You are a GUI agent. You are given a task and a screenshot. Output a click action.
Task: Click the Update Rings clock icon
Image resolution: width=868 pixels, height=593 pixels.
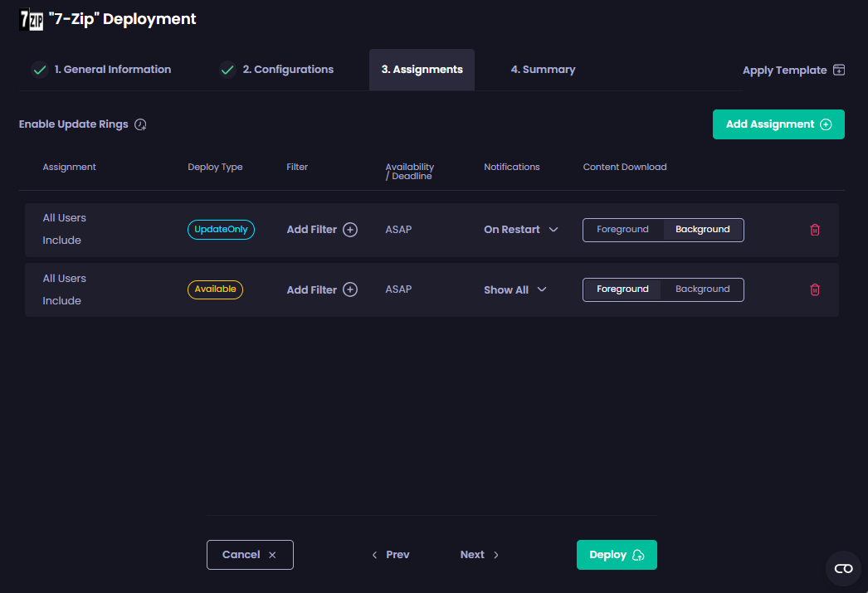coord(139,124)
